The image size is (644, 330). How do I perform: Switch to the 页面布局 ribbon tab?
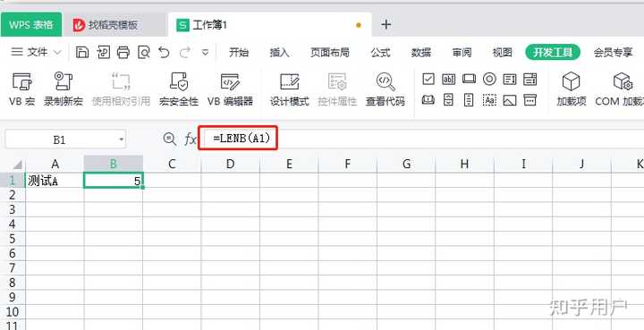coord(330,53)
